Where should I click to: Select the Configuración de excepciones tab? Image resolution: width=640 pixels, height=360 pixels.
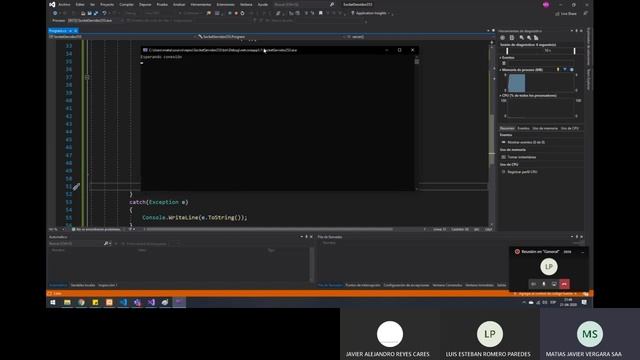coord(406,285)
